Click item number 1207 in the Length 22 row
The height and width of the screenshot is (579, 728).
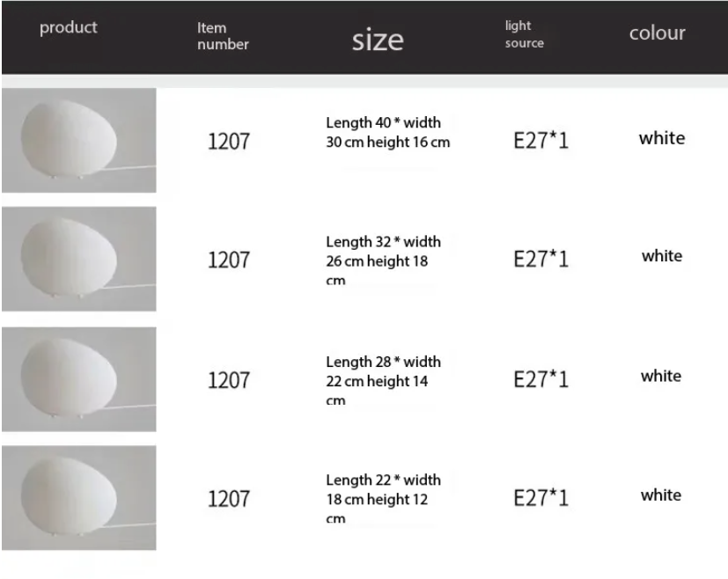(x=228, y=500)
